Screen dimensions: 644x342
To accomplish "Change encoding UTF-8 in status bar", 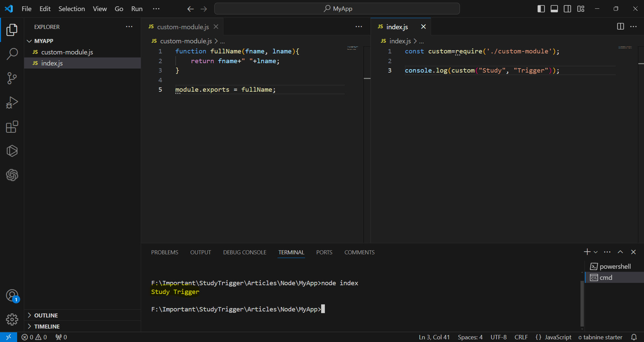I will (499, 337).
